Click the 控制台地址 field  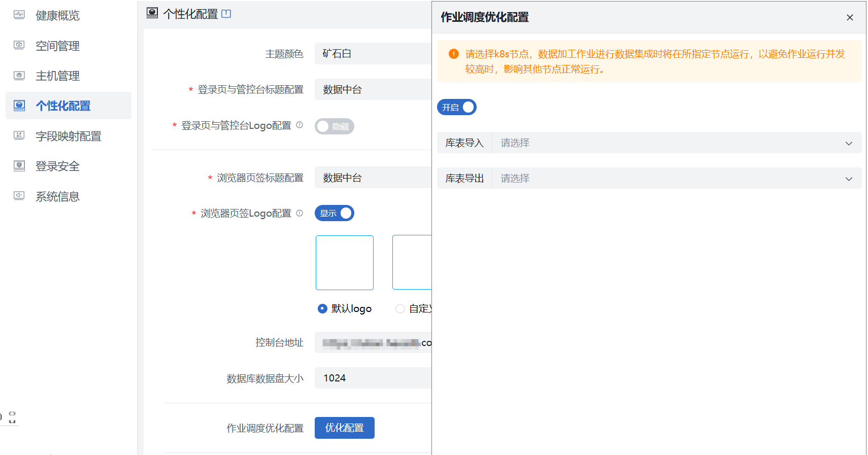pyautogui.click(x=373, y=342)
